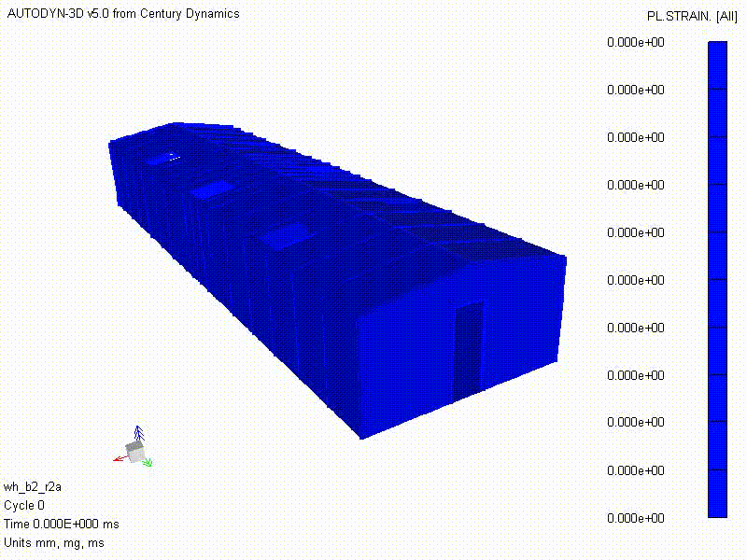Click the Units mm, mg, ms label
Screen dimensions: 747x560
pyautogui.click(x=54, y=542)
